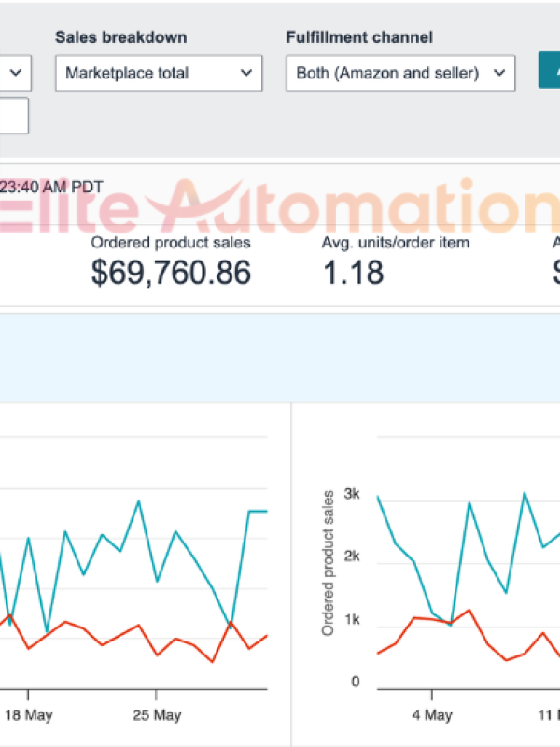This screenshot has width=560, height=747.
Task: Expand the Both (Amazon and seller) dropdown
Action: (x=400, y=73)
